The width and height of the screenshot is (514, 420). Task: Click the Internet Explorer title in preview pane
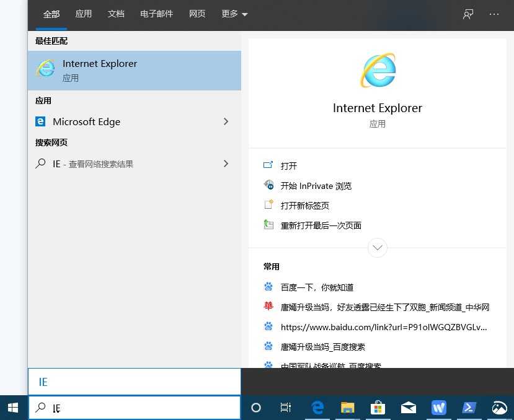(378, 108)
